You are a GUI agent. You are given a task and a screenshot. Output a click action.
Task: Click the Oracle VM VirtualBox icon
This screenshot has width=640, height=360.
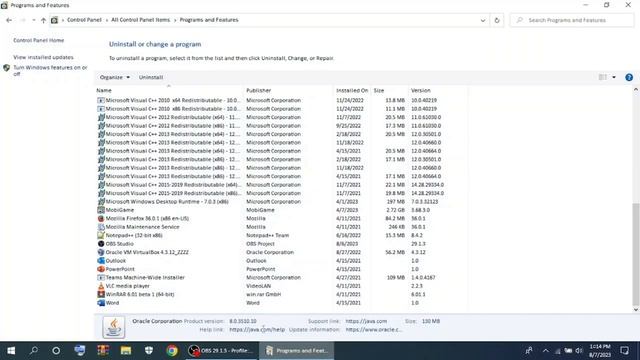tap(101, 252)
